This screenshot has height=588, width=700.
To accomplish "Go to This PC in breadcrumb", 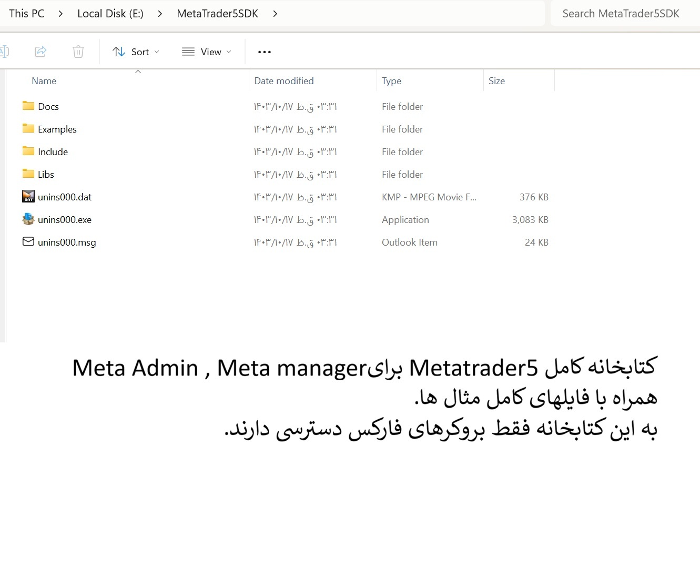I will pos(27,14).
